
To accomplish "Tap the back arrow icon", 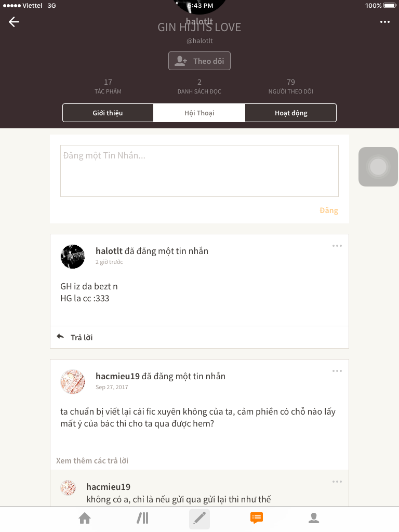I will (x=14, y=22).
